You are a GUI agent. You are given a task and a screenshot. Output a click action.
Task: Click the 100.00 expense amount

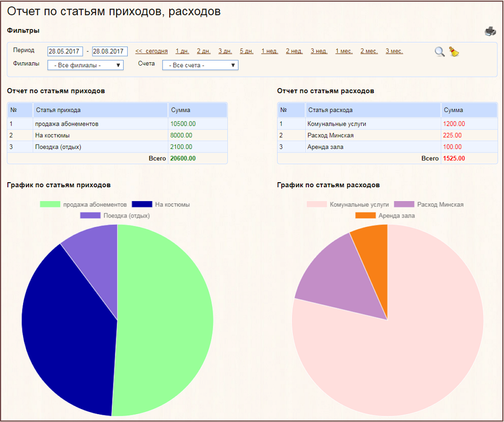tap(452, 147)
